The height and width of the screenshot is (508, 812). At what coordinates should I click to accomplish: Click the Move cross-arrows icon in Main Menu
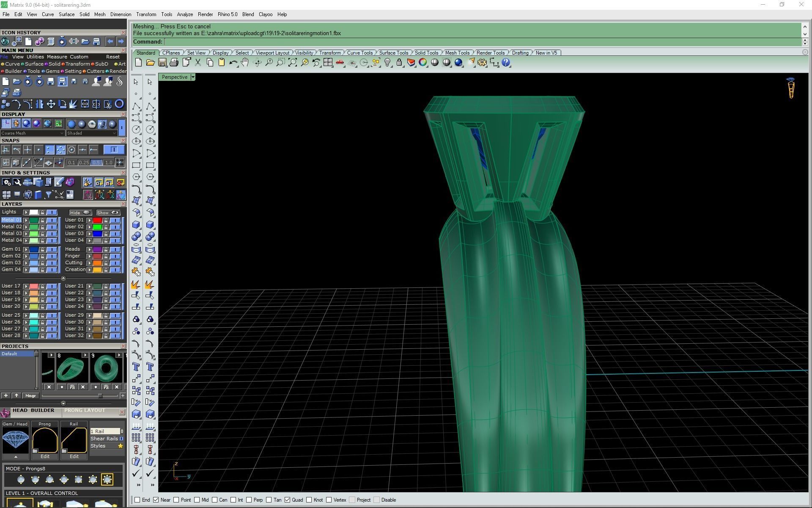click(x=51, y=104)
